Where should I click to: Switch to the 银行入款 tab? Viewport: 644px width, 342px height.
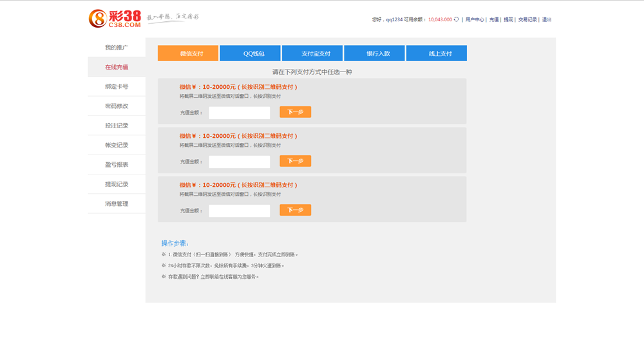pos(374,53)
